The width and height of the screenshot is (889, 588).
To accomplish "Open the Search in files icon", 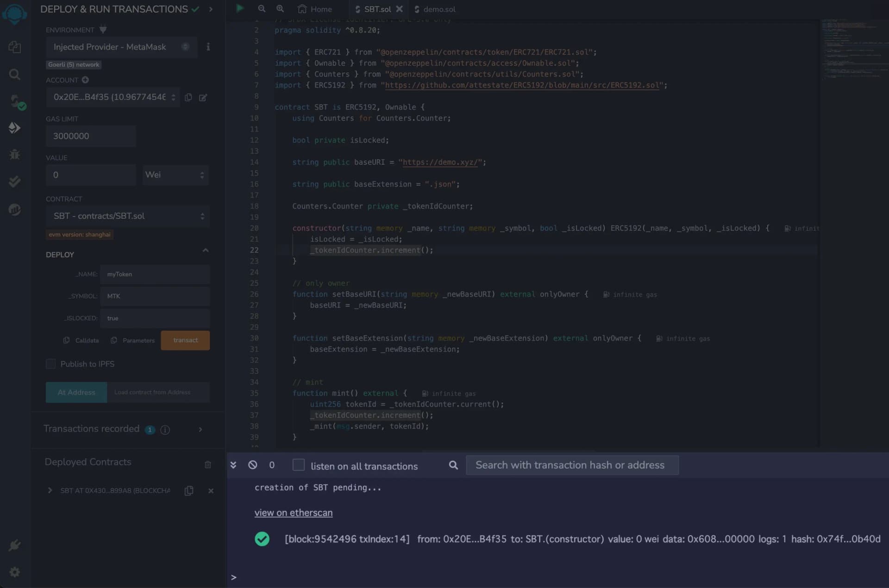I will click(14, 74).
